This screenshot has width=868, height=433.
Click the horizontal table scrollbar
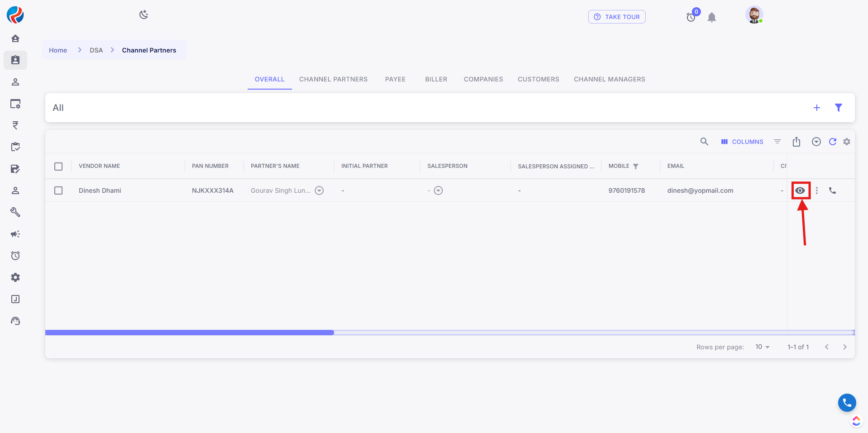point(190,333)
